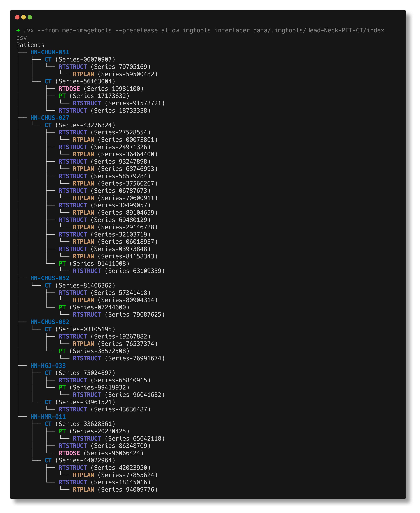Click RTPLAN row Series-68746993
Image resolution: width=420 pixels, height=513 pixels.
(x=115, y=169)
